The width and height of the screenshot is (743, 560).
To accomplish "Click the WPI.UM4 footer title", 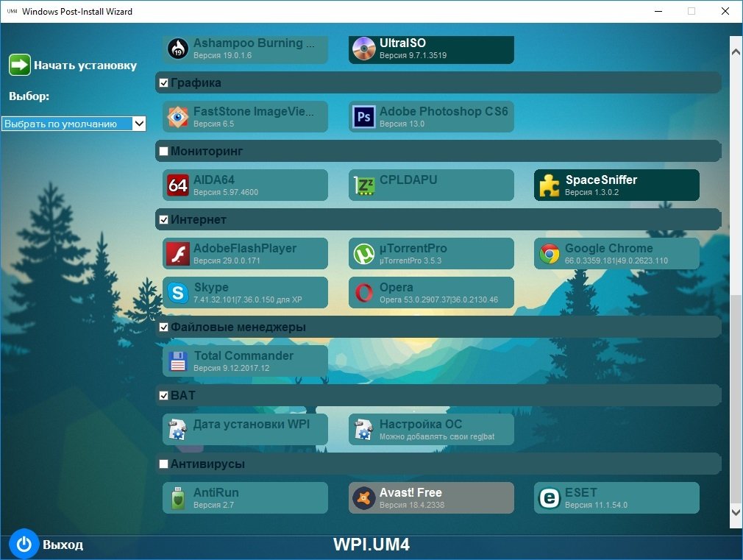I will point(371,545).
